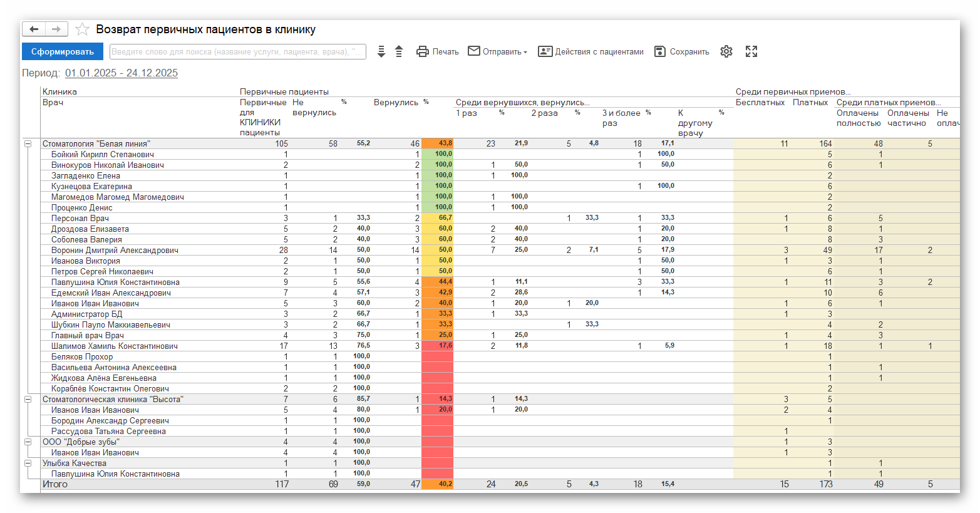This screenshot has height=513, width=980.
Task: Save the report with Сохранить
Action: pyautogui.click(x=681, y=52)
